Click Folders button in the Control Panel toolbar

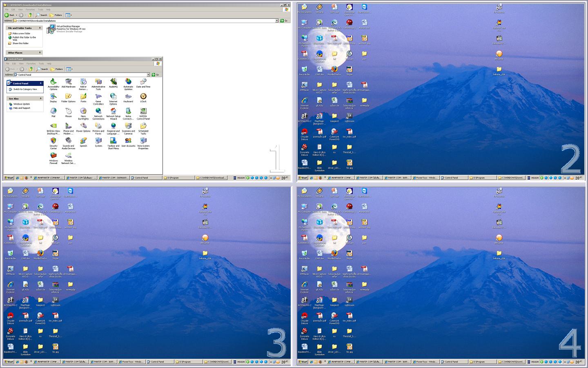point(57,69)
